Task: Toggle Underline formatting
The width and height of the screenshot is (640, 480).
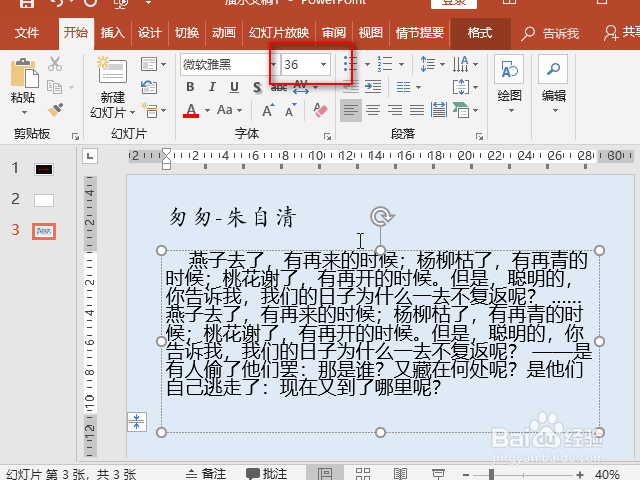Action: (x=234, y=87)
